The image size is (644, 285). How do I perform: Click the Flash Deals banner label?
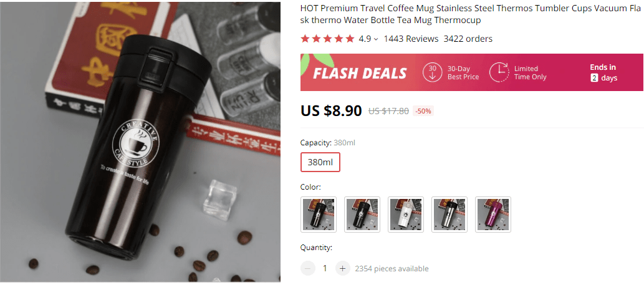pyautogui.click(x=360, y=73)
